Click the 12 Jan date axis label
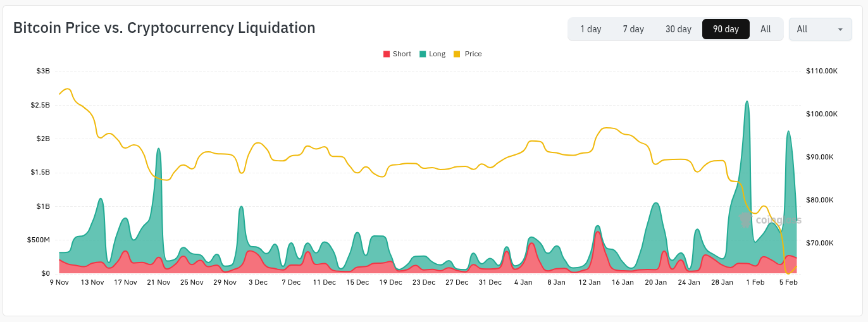The image size is (868, 322). 589,282
